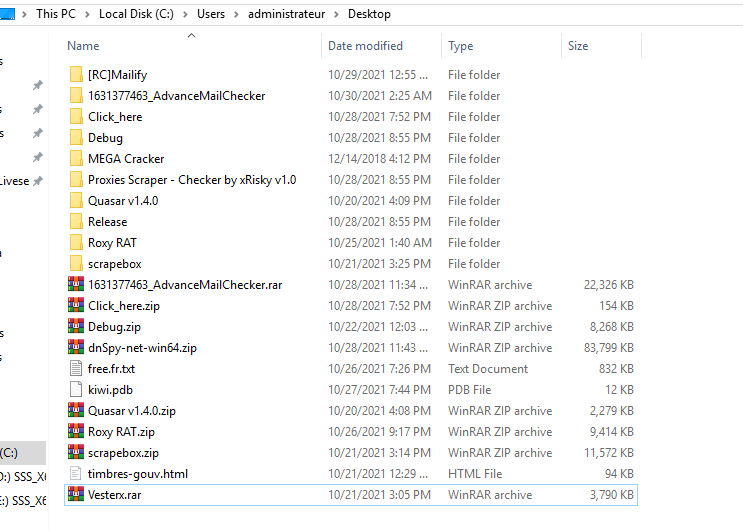This screenshot has height=531, width=743.
Task: Select the kiwi.pdb file icon
Action: click(x=77, y=390)
